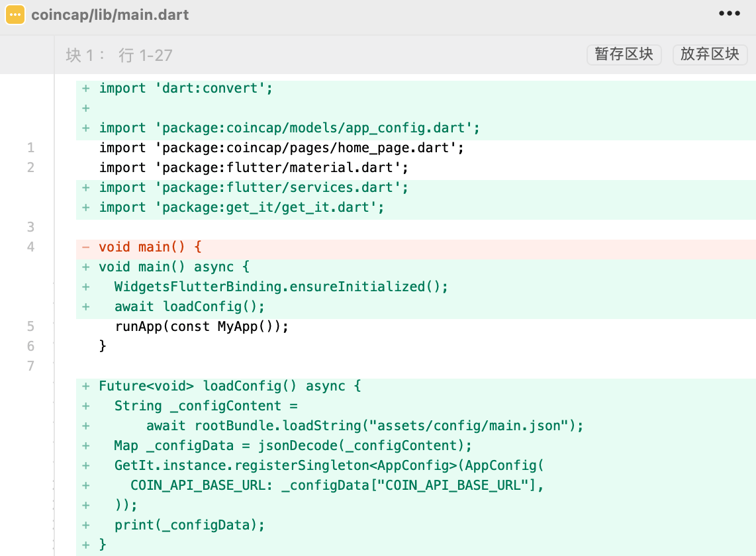Select the WidgetsFlutterBinding.ensureInitialized line
The width and height of the screenshot is (756, 556).
pyautogui.click(x=281, y=287)
